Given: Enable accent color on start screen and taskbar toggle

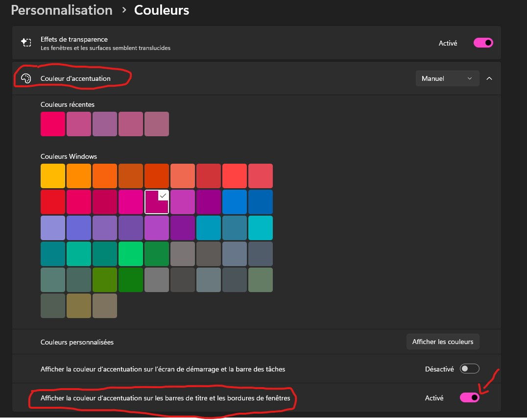Looking at the screenshot, I should pos(469,369).
